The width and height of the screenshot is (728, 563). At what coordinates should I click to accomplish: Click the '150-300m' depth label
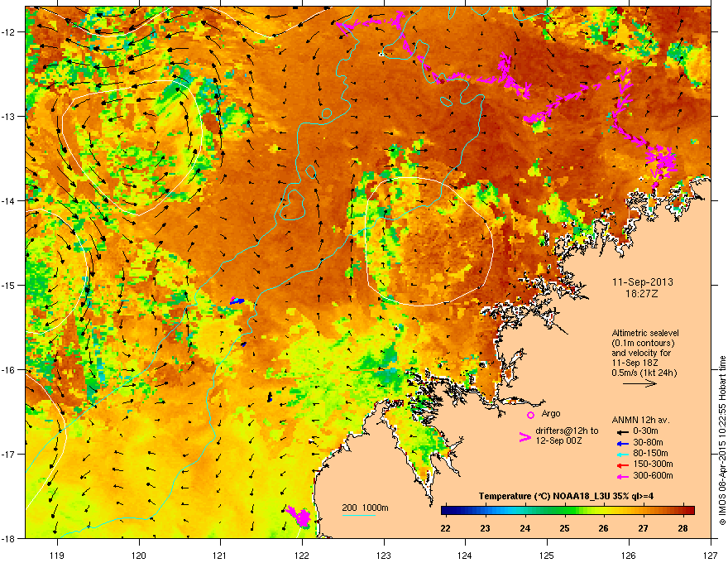(x=653, y=464)
